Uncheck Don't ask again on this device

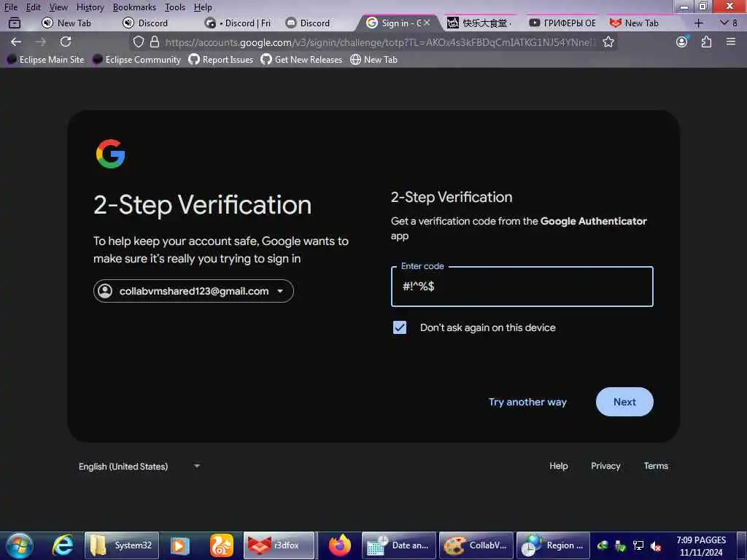point(400,327)
